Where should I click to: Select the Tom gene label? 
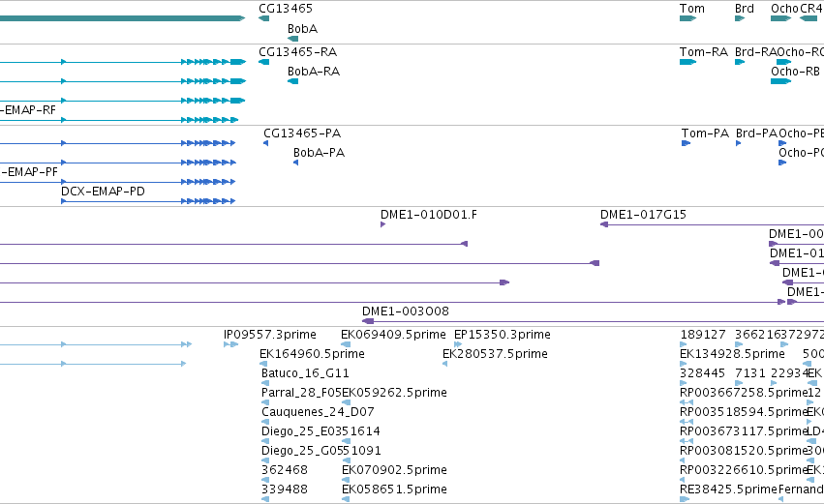(x=691, y=9)
